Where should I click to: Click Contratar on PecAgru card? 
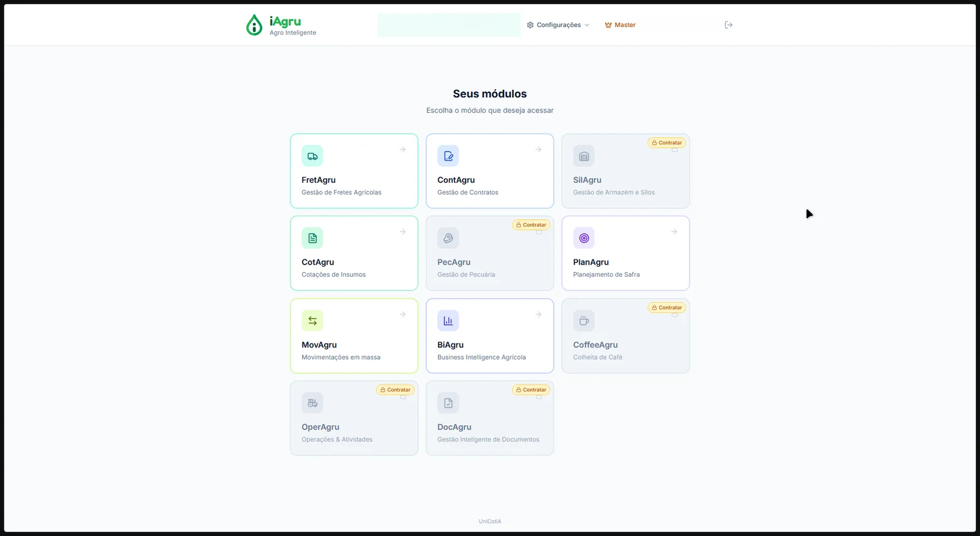coord(531,225)
